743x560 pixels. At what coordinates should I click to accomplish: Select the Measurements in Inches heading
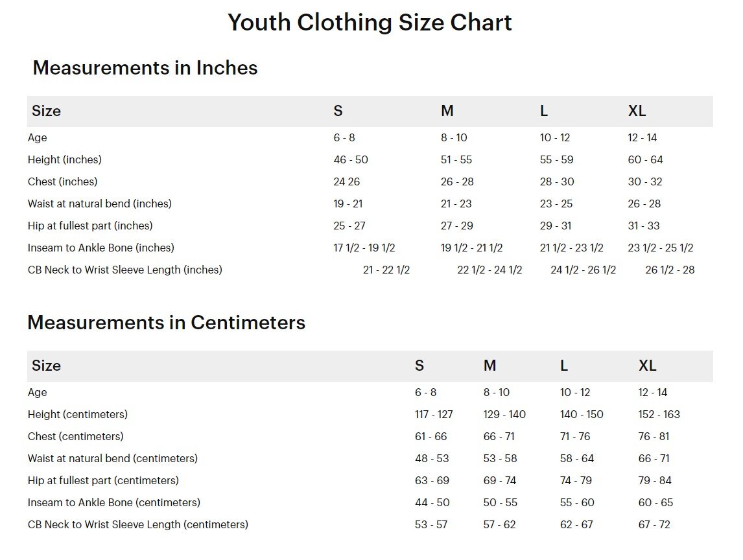[145, 68]
